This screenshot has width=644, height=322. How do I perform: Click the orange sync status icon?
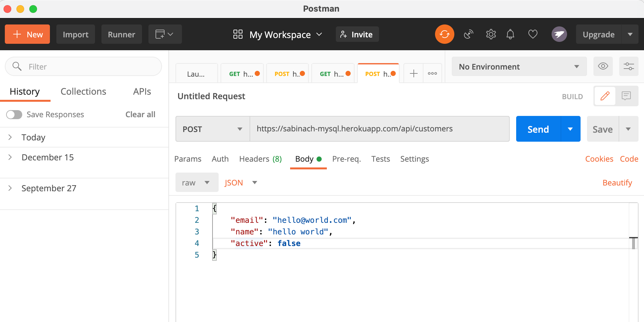coord(444,34)
